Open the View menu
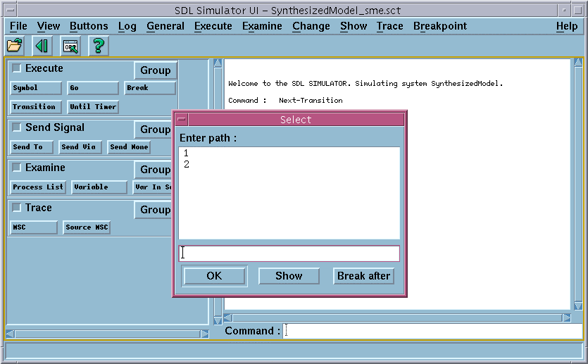 [49, 26]
